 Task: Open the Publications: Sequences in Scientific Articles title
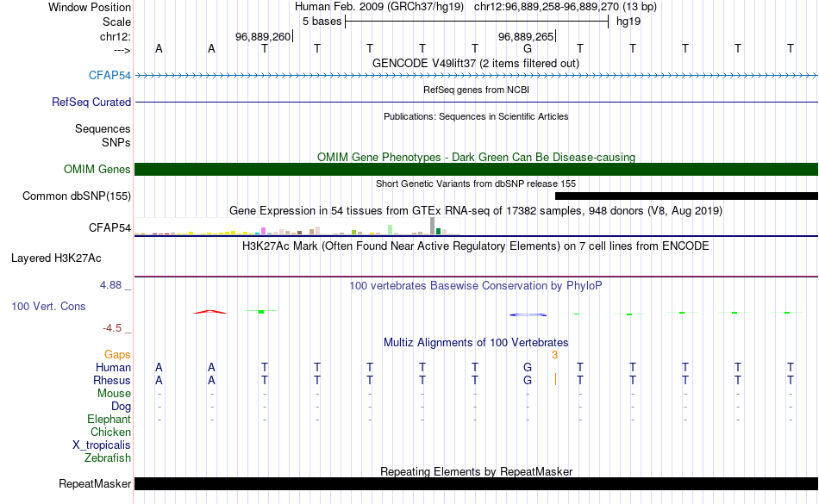point(476,116)
